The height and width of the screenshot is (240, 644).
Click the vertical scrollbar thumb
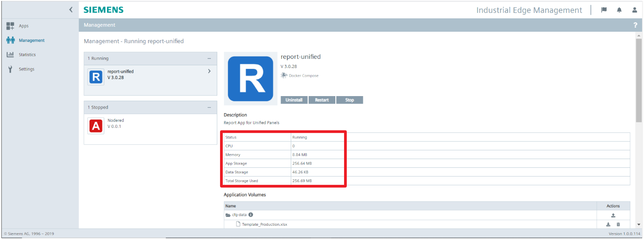pos(638,80)
